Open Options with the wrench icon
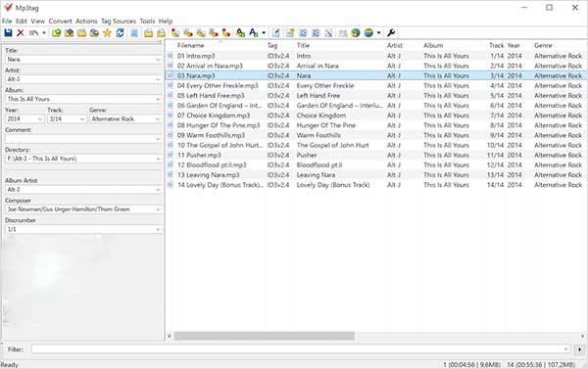Screen dimensions: 588x369 click(391, 33)
